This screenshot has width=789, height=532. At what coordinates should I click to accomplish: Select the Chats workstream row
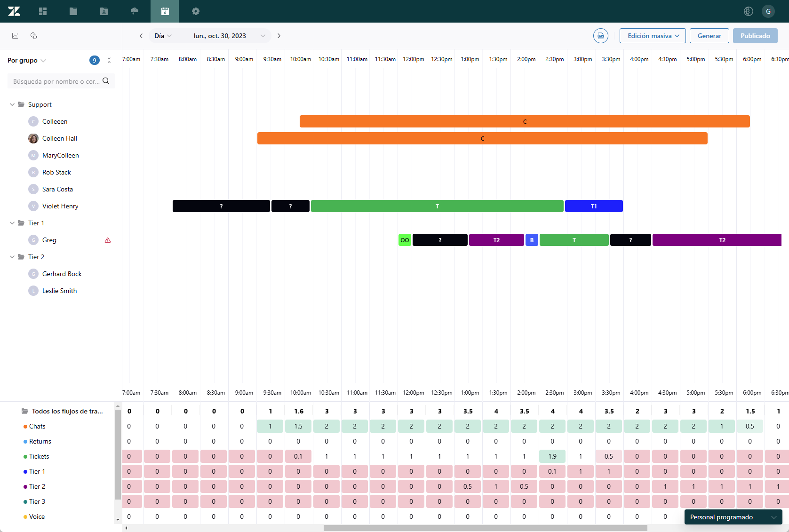(x=37, y=426)
